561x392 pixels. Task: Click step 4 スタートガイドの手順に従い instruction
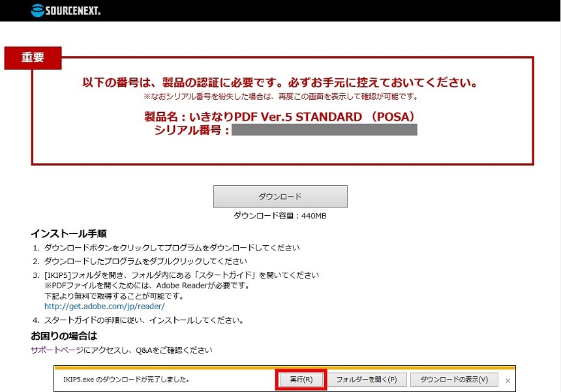144,320
